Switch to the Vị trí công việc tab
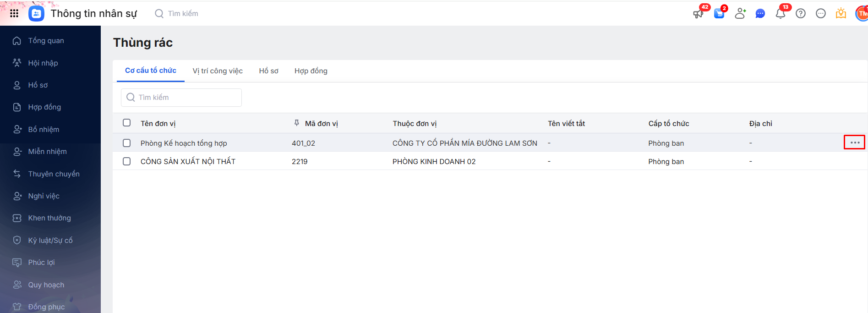 click(x=218, y=71)
